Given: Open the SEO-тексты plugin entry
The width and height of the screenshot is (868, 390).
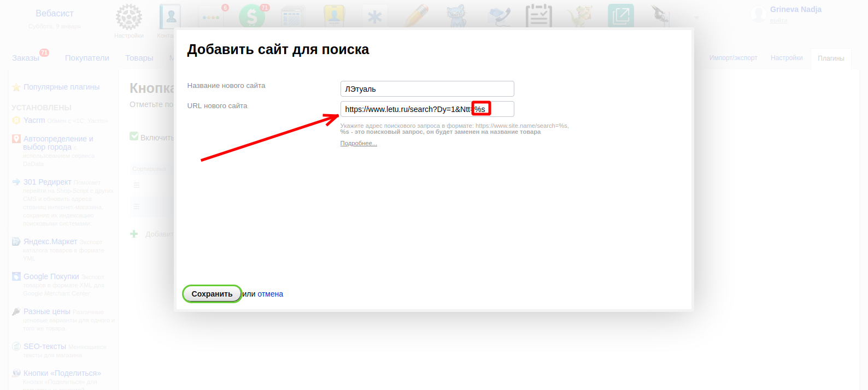Looking at the screenshot, I should (45, 346).
